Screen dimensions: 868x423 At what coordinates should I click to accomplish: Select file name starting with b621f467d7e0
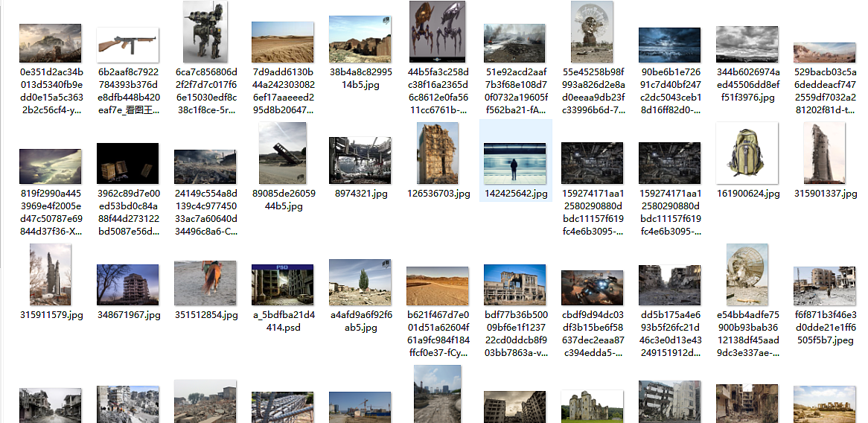[437, 334]
